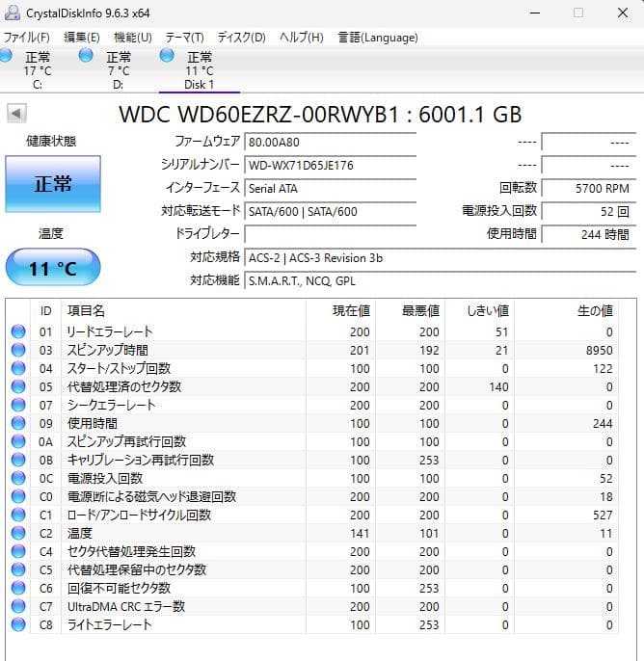Select the 電源断による磁気ヘッド退避回数 attribute name

point(151,496)
